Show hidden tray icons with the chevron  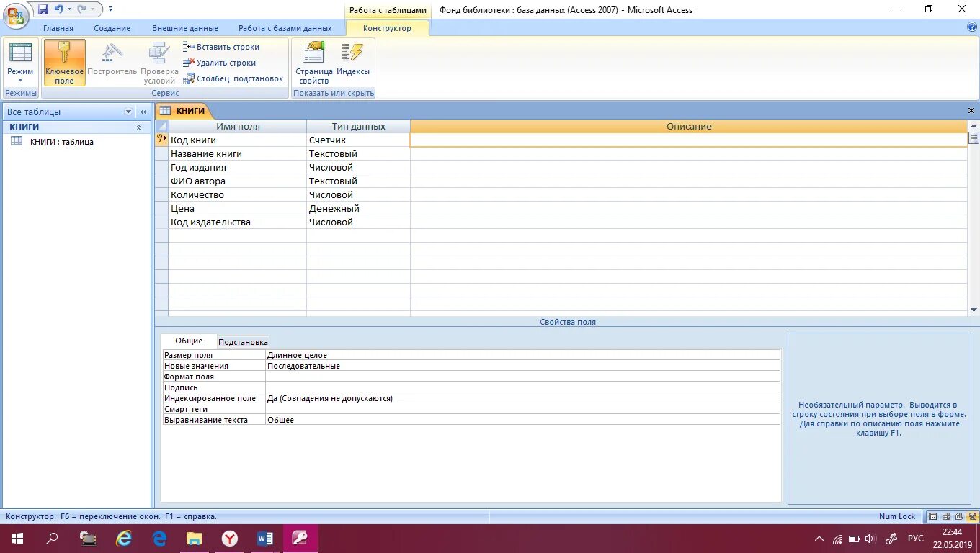(x=819, y=539)
